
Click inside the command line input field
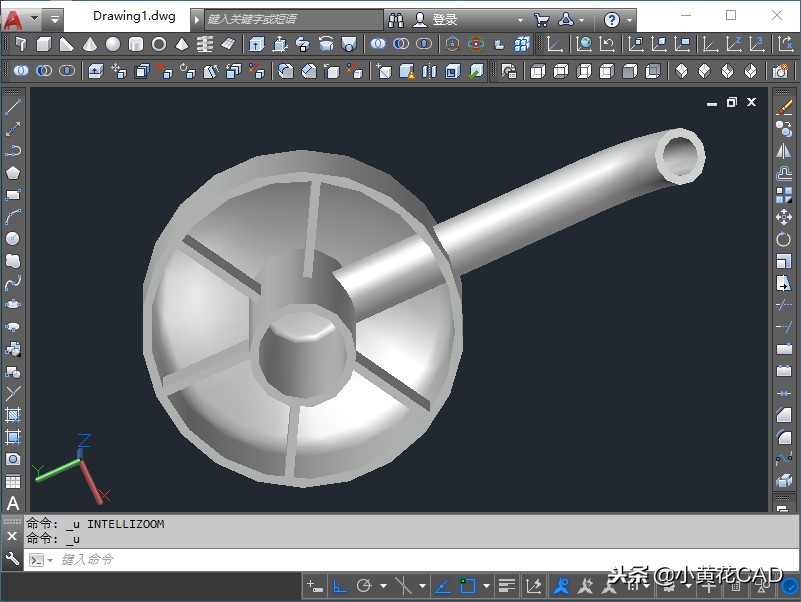(x=150, y=558)
